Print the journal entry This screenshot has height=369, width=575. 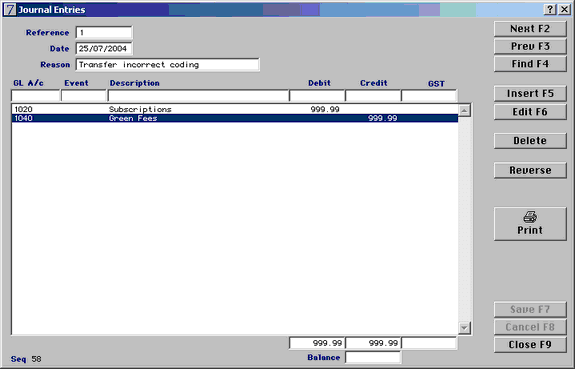point(530,224)
